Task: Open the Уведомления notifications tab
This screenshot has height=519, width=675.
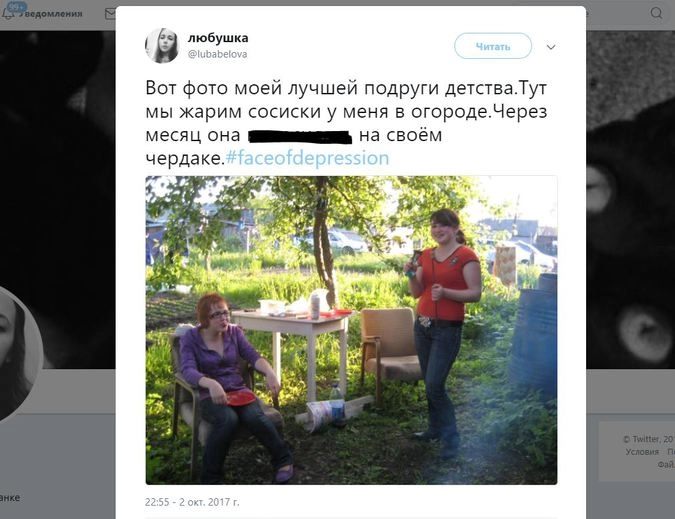Action: (x=52, y=13)
